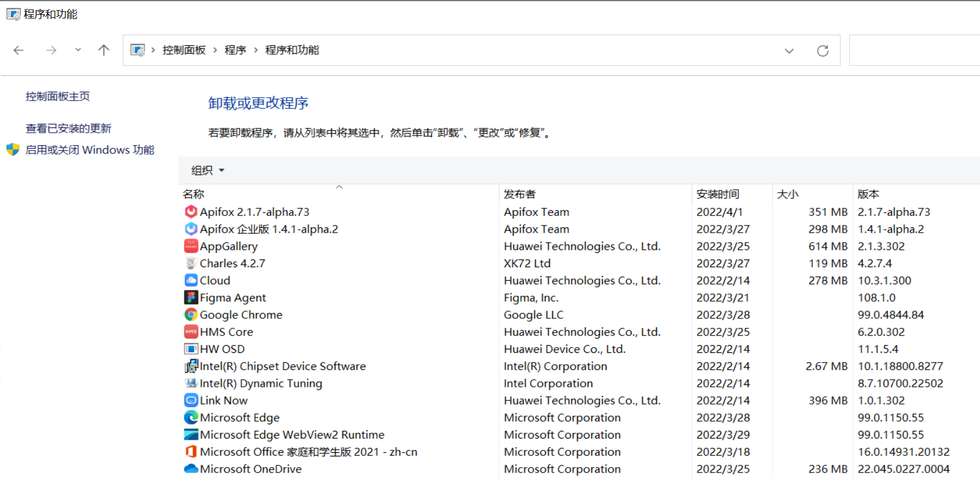The image size is (980, 479).
Task: Click the HMS Core icon
Action: [191, 331]
